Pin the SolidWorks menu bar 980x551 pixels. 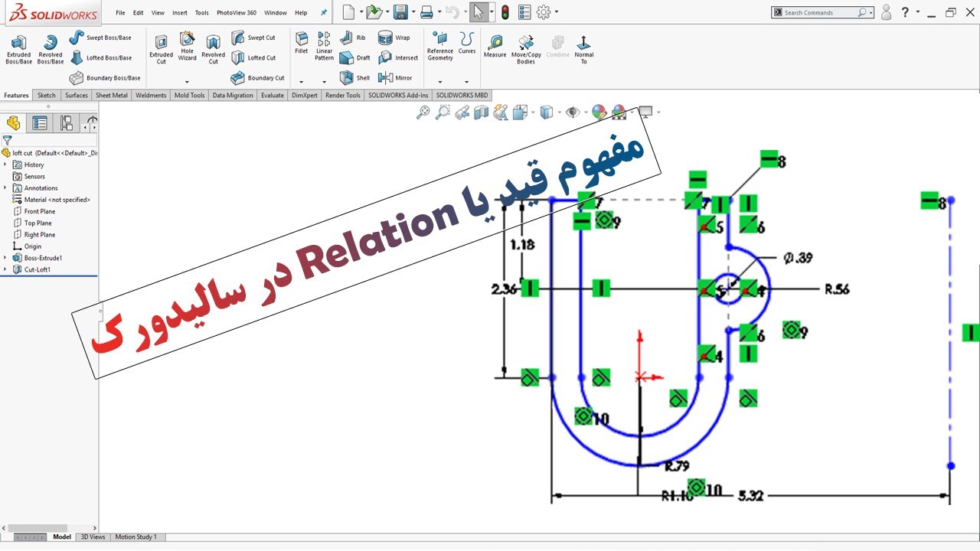tap(324, 12)
